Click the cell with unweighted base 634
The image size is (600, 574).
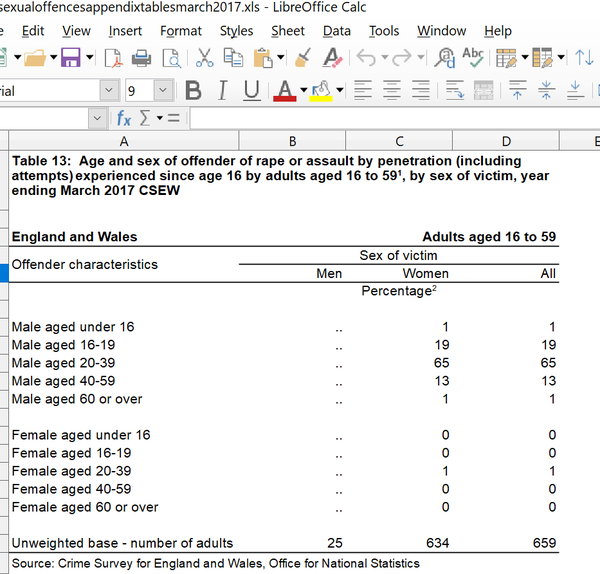point(399,543)
